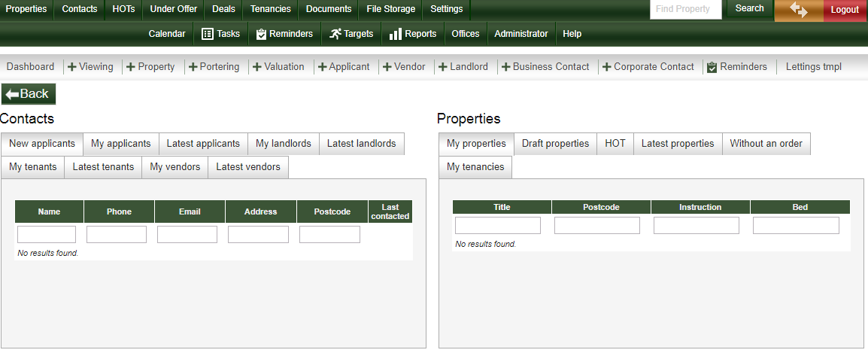Click the plus icon beside Landlord
Screen dimensions: 868x356
point(443,67)
